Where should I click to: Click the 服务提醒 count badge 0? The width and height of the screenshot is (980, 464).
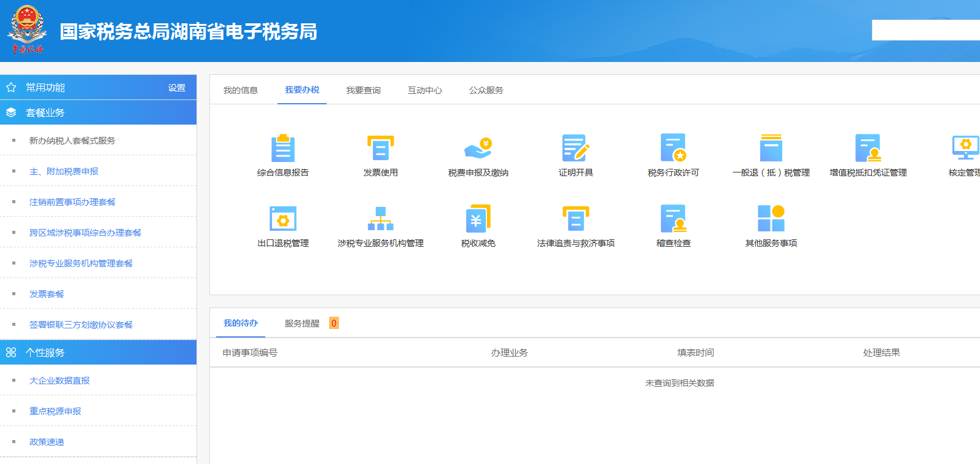pyautogui.click(x=334, y=323)
